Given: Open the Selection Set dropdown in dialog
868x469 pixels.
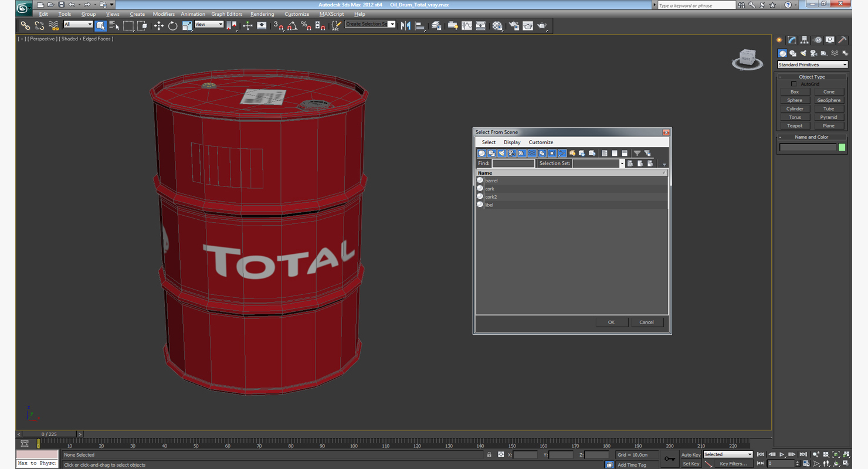Looking at the screenshot, I should tap(622, 164).
